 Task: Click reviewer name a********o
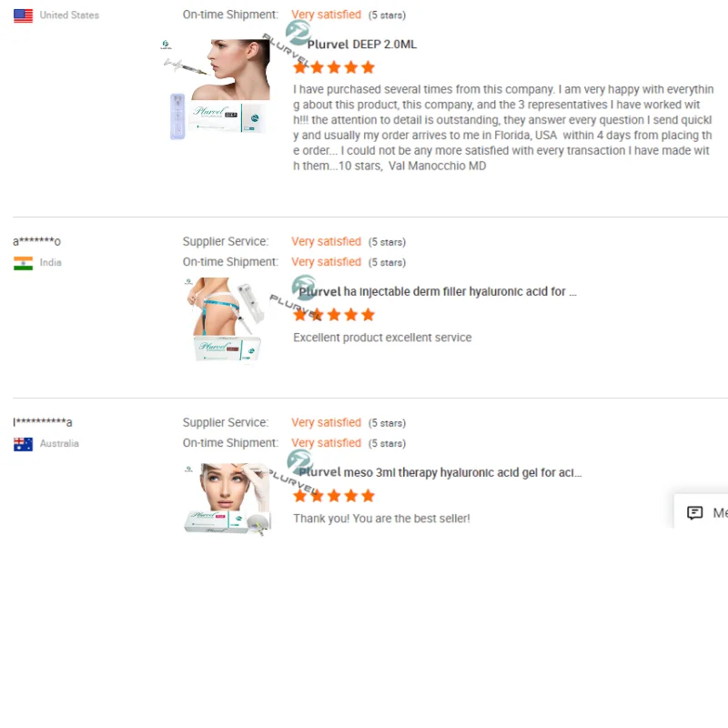[36, 241]
